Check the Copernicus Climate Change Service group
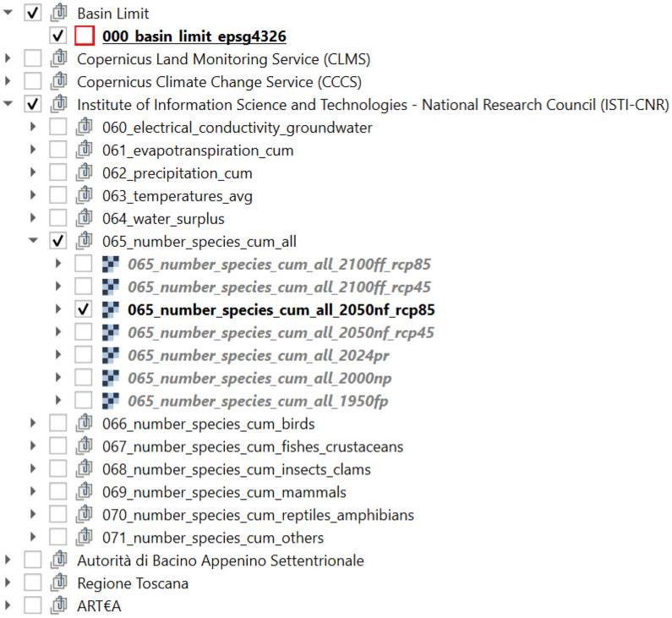 pyautogui.click(x=33, y=81)
